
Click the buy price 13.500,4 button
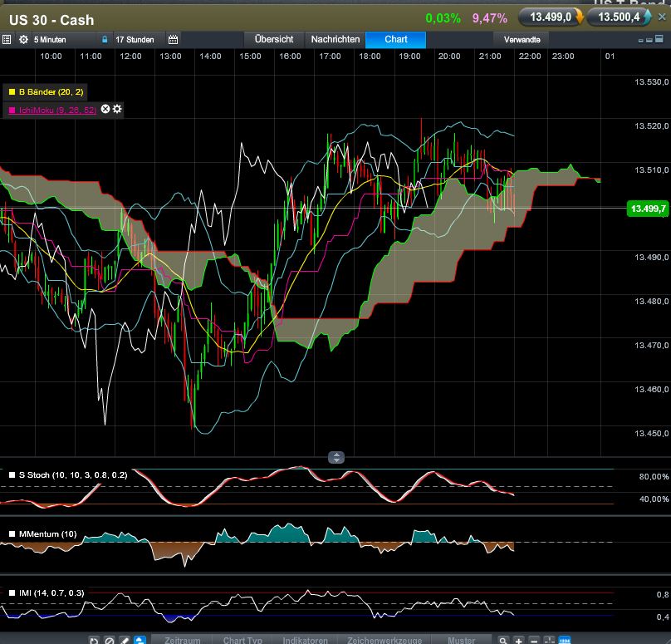point(620,17)
